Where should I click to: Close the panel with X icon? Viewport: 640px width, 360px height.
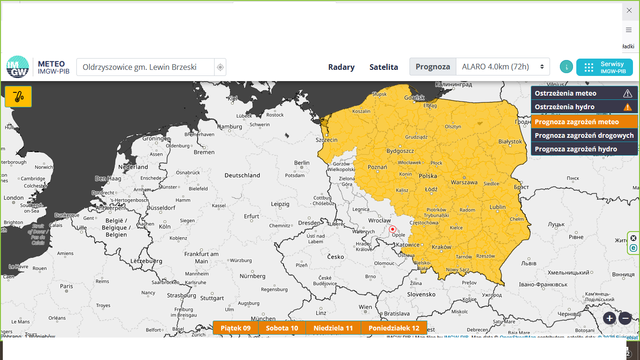tap(629, 11)
